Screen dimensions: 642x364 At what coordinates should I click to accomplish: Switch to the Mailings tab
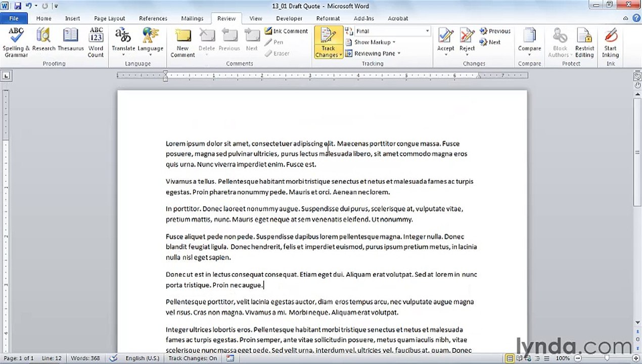(192, 18)
